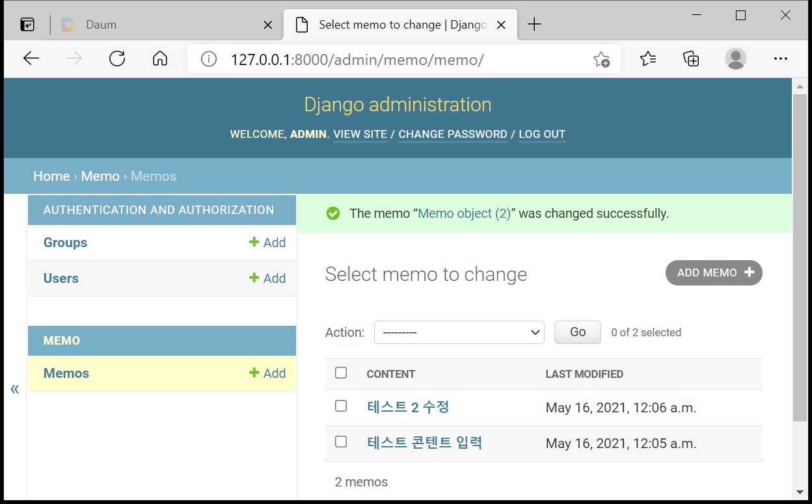812x504 pixels.
Task: Toggle the select-all checkbox in table header
Action: [x=341, y=373]
